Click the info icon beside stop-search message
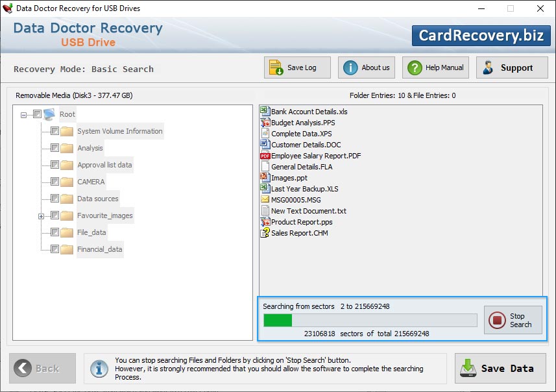 (x=99, y=369)
